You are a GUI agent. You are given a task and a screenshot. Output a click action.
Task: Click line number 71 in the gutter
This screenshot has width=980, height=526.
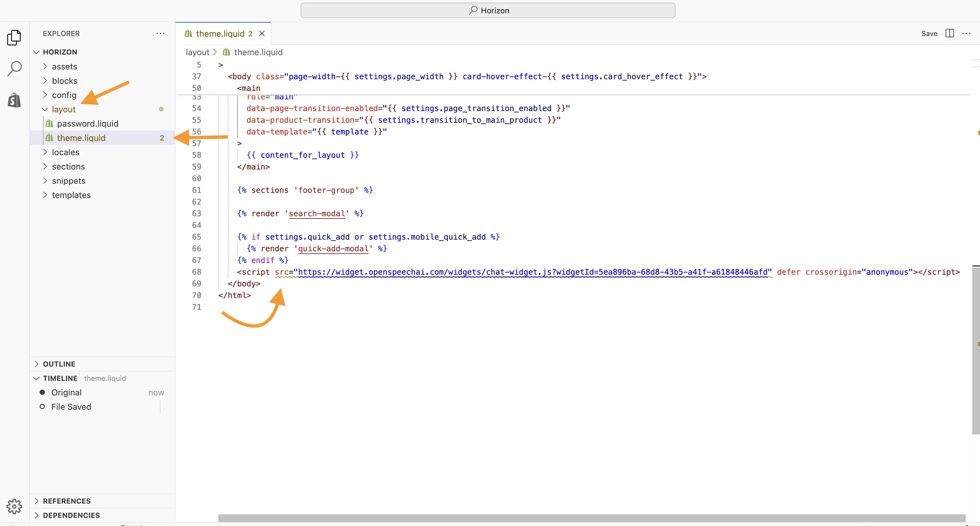(196, 307)
